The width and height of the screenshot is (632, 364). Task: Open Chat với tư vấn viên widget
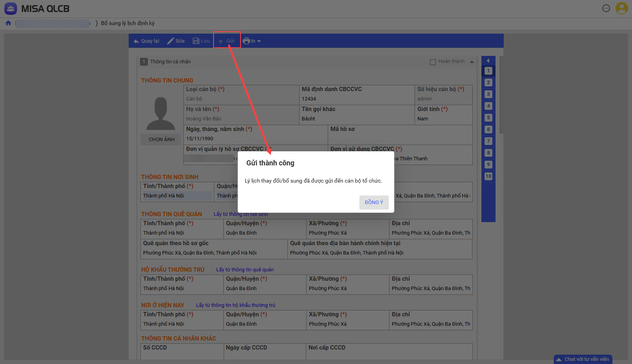click(x=583, y=359)
